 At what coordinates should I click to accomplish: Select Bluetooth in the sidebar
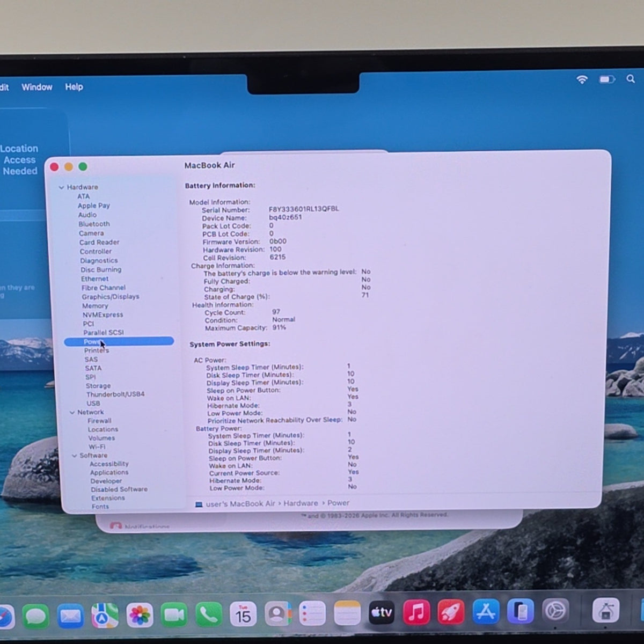coord(94,224)
